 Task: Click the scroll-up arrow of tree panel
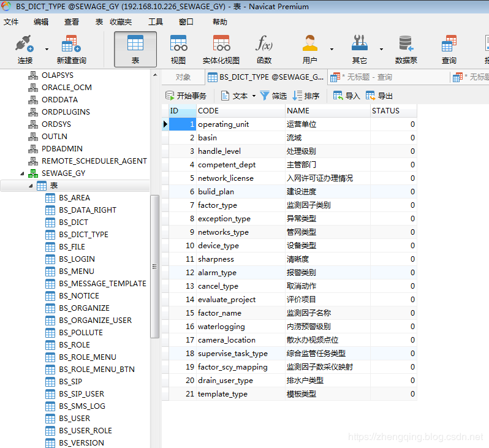click(x=155, y=75)
